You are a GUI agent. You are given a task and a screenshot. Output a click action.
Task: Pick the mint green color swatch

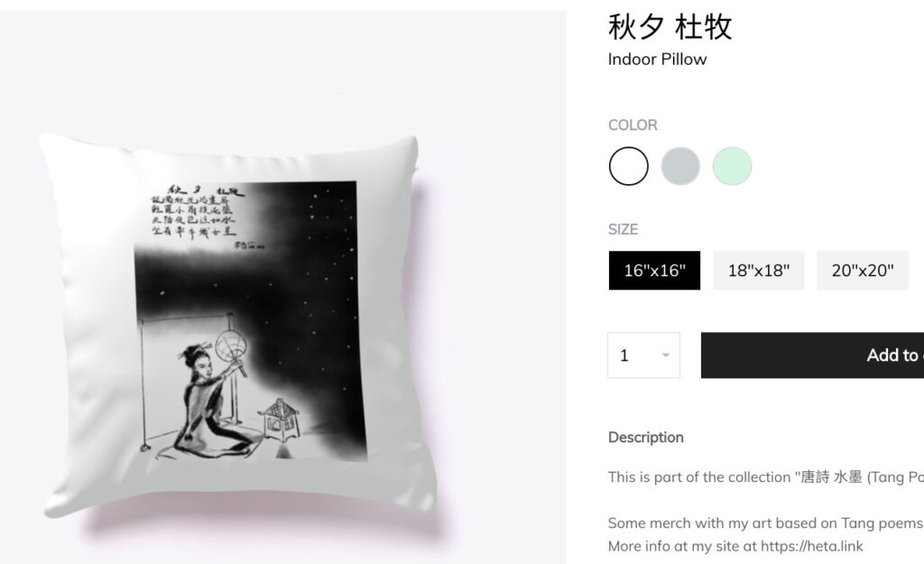(x=732, y=166)
